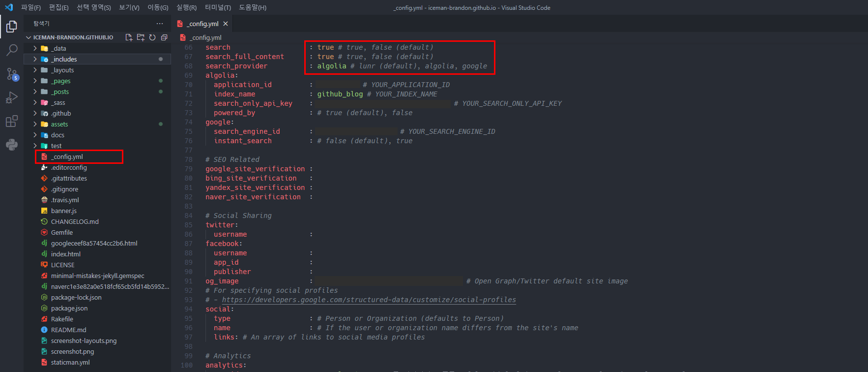The image size is (868, 372).
Task: Create a new folder in explorer header
Action: pos(141,37)
